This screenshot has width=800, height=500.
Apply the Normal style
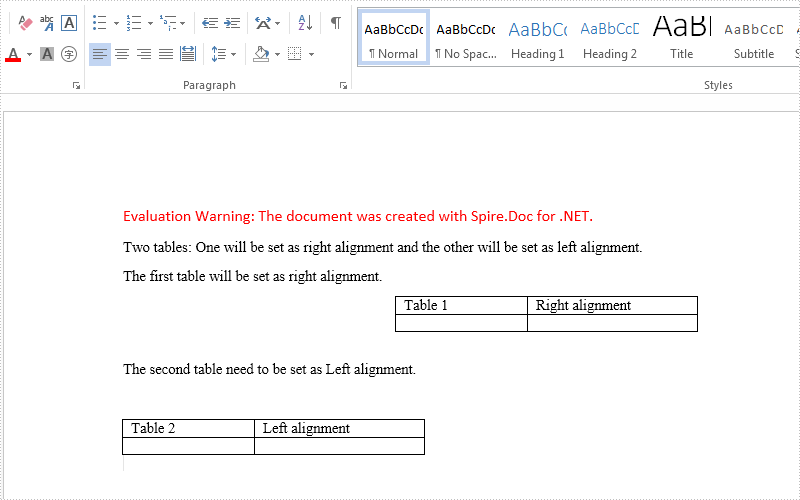393,37
